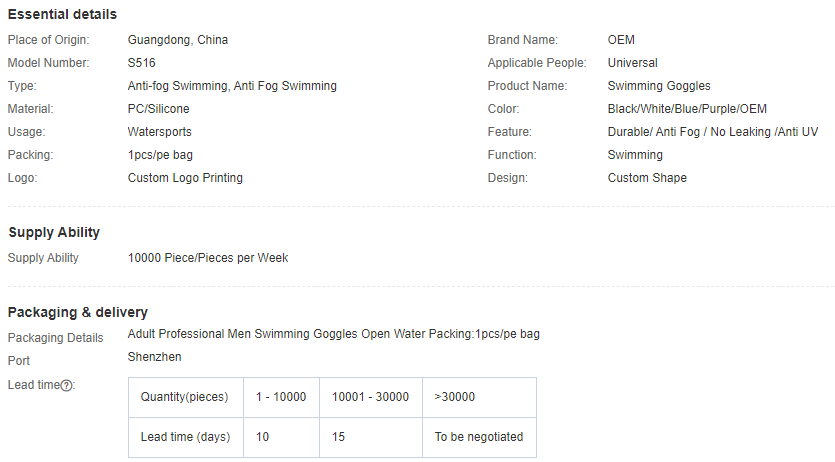This screenshot has height=462, width=835.
Task: Click the Packaging & delivery heading
Action: coord(78,312)
